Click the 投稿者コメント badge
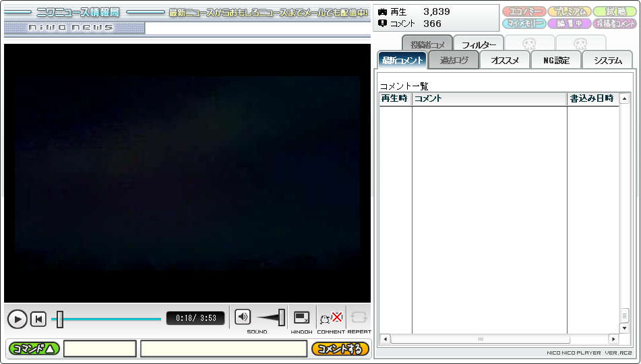 tap(615, 24)
